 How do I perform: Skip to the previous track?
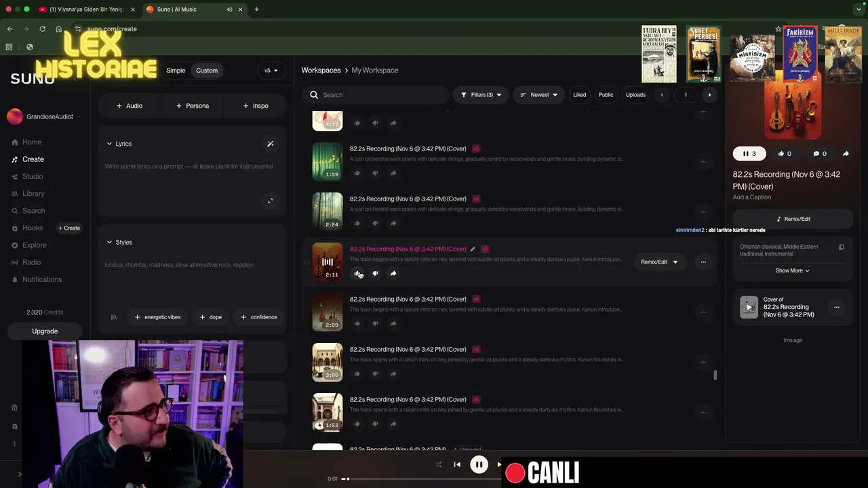457,464
